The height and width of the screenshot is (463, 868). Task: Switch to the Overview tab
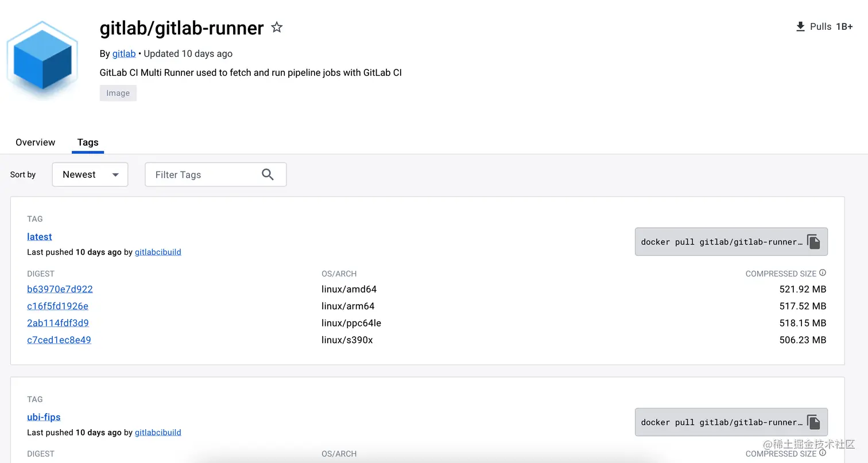36,142
